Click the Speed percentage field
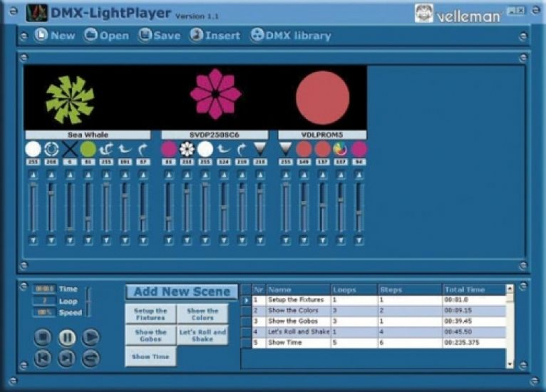This screenshot has height=392, width=546. tap(44, 312)
